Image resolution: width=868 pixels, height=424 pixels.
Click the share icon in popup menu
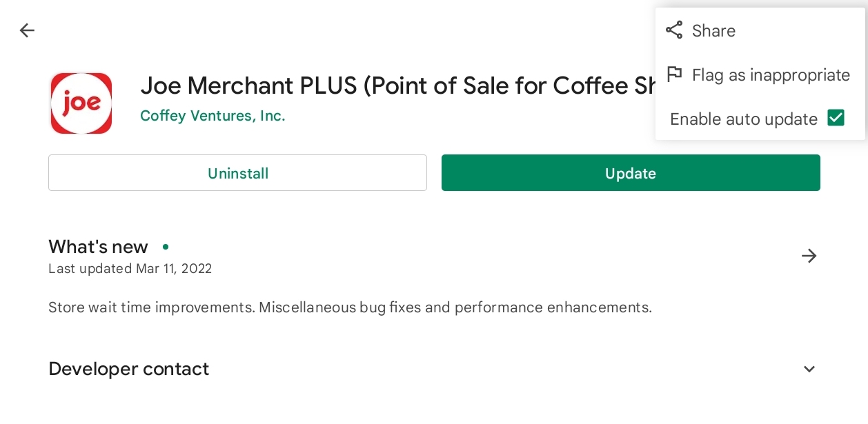(674, 30)
